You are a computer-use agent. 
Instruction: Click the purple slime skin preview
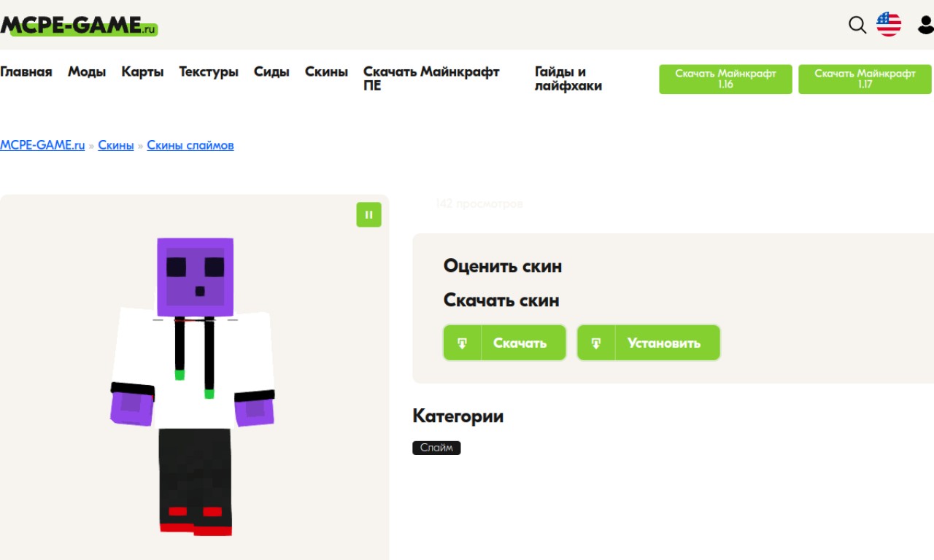coord(194,386)
